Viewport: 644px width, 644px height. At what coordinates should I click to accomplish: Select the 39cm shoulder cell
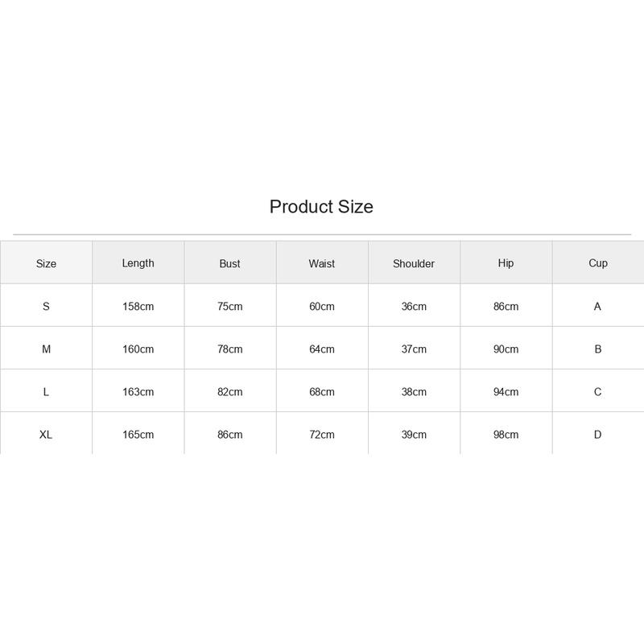point(414,434)
